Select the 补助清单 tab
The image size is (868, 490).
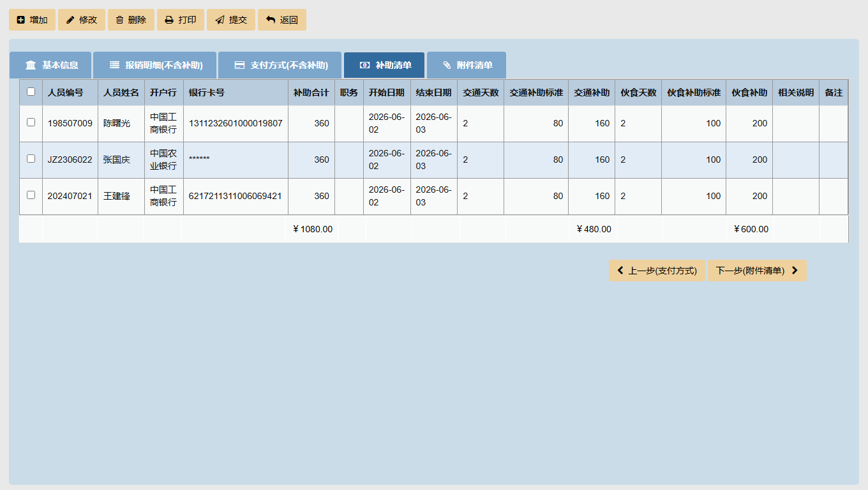pyautogui.click(x=384, y=65)
